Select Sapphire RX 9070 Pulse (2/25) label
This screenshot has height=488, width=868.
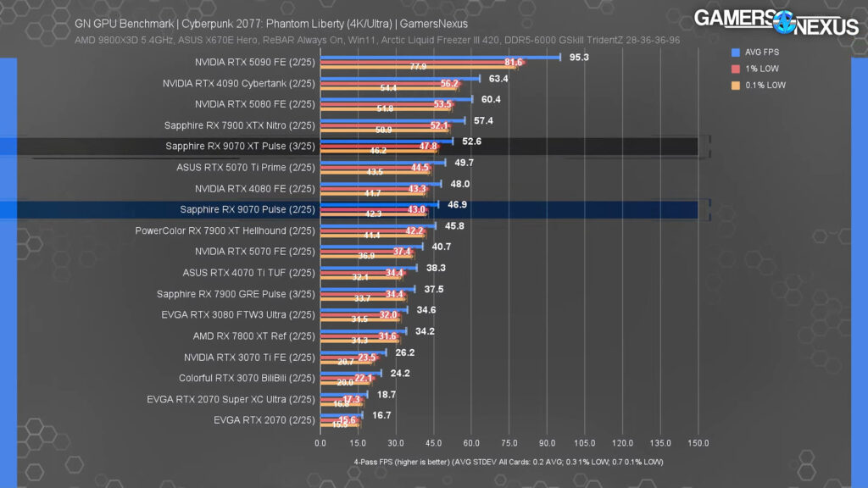248,209
